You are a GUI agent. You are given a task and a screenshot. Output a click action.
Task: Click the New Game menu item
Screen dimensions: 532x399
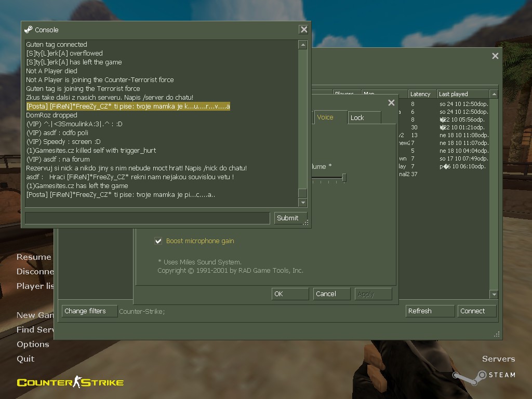coord(35,315)
